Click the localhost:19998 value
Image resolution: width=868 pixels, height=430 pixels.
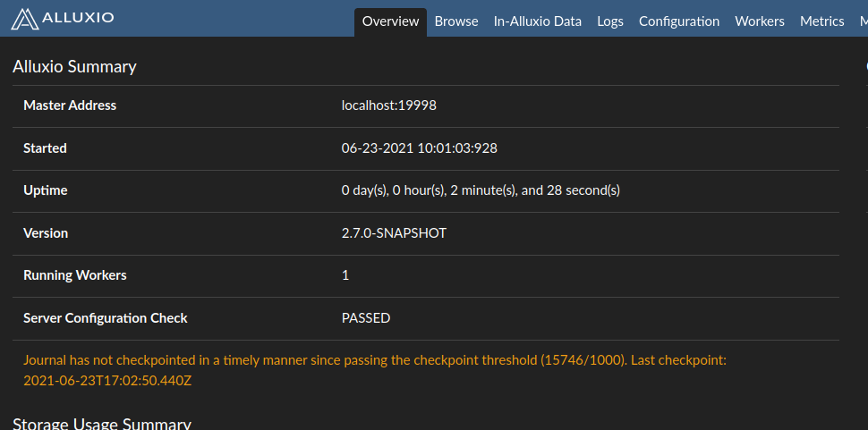pos(389,105)
